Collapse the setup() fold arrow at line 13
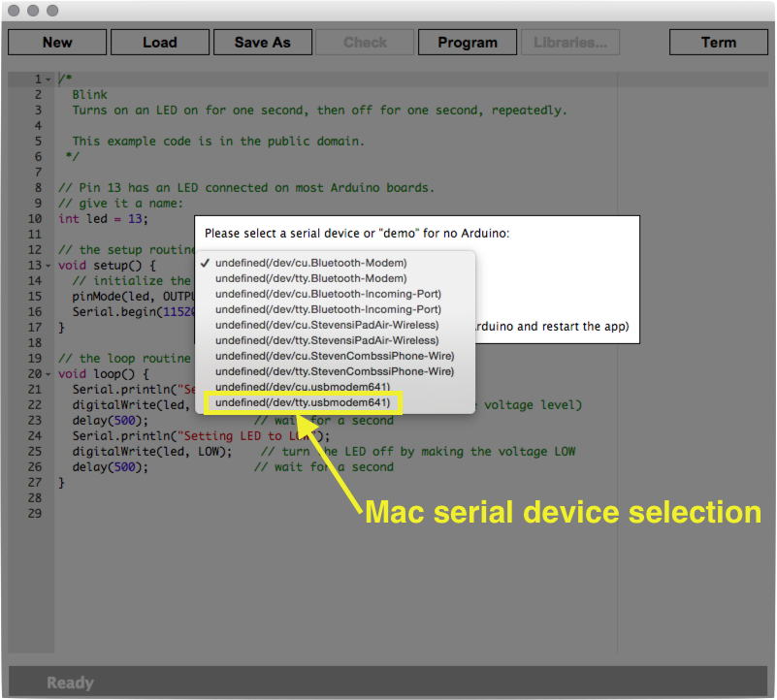 pos(49,266)
